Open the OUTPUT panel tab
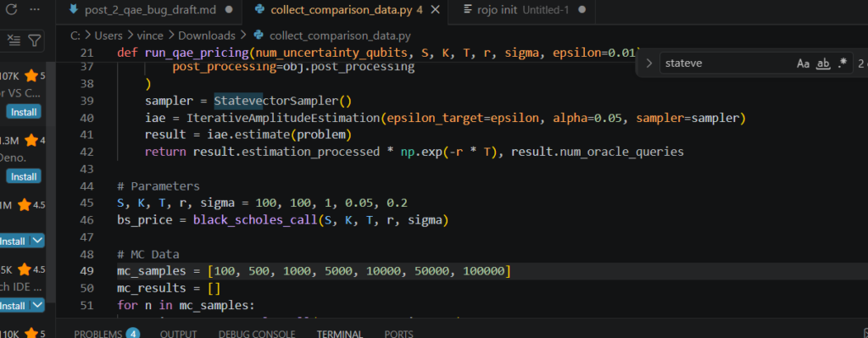Screen dimensions: 868x338 [178, 334]
